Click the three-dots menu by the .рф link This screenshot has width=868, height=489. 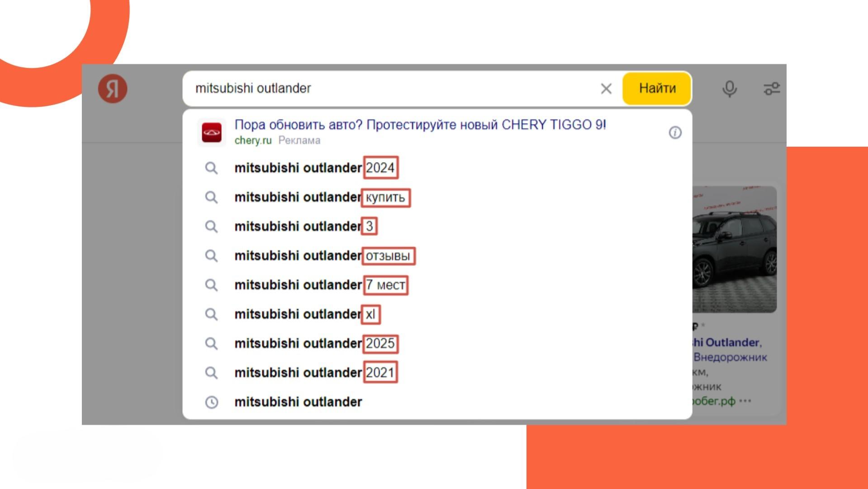click(745, 401)
